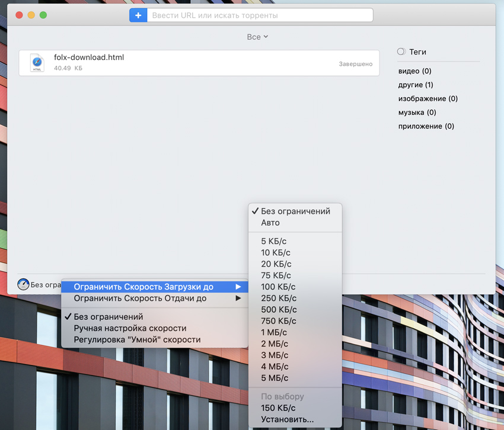Screen dimensions: 504x430
Task: Click Установить... to set custom speed
Action: (295, 420)
